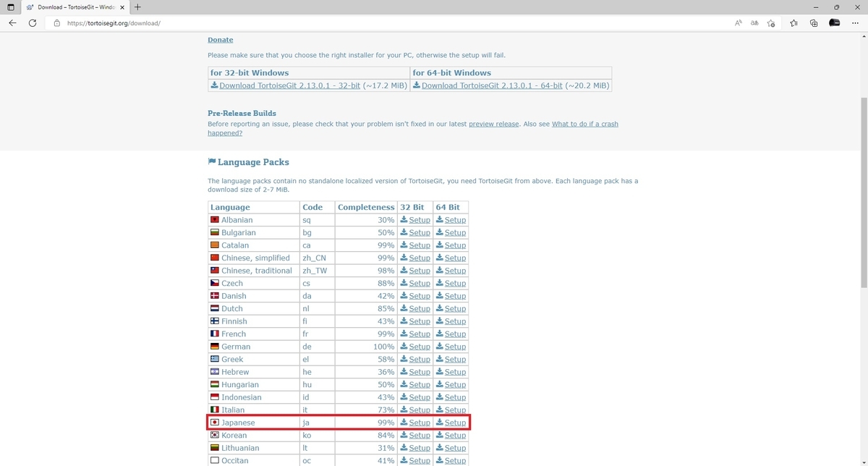The image size is (868, 466).
Task: Open the Donate link
Action: (220, 40)
